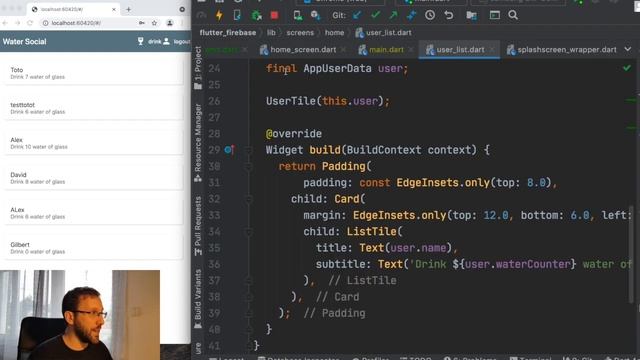The height and width of the screenshot is (360, 640).
Task: Open the SDK manager toolbar icon
Action: click(315, 16)
